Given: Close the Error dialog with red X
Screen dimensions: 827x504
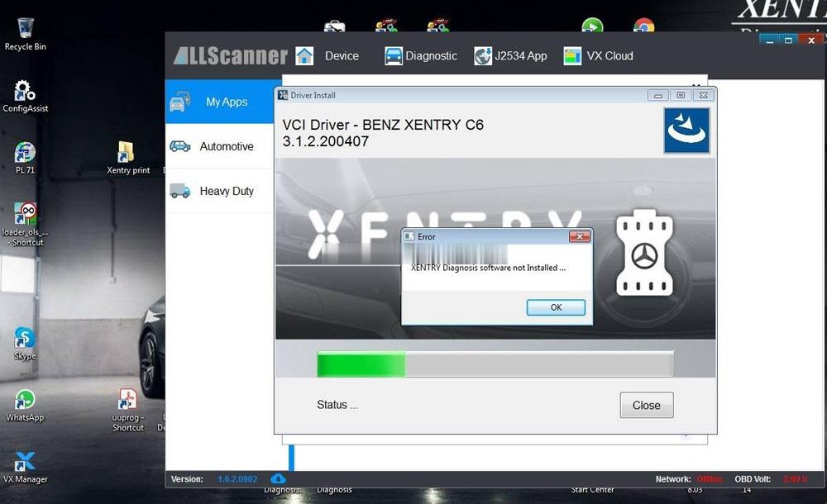Looking at the screenshot, I should [579, 236].
